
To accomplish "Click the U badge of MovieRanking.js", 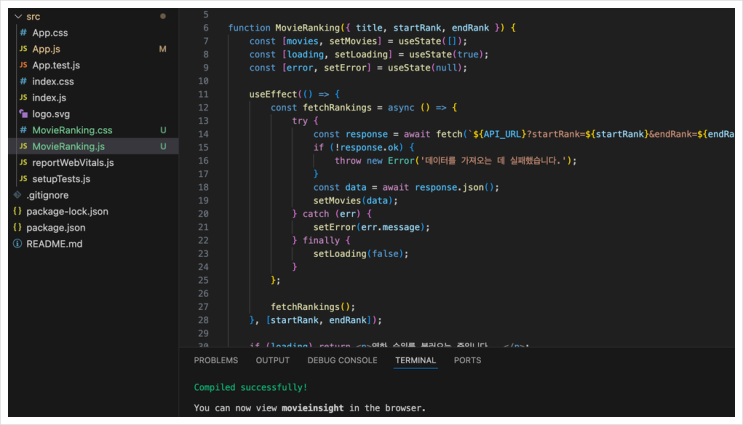I will (163, 146).
